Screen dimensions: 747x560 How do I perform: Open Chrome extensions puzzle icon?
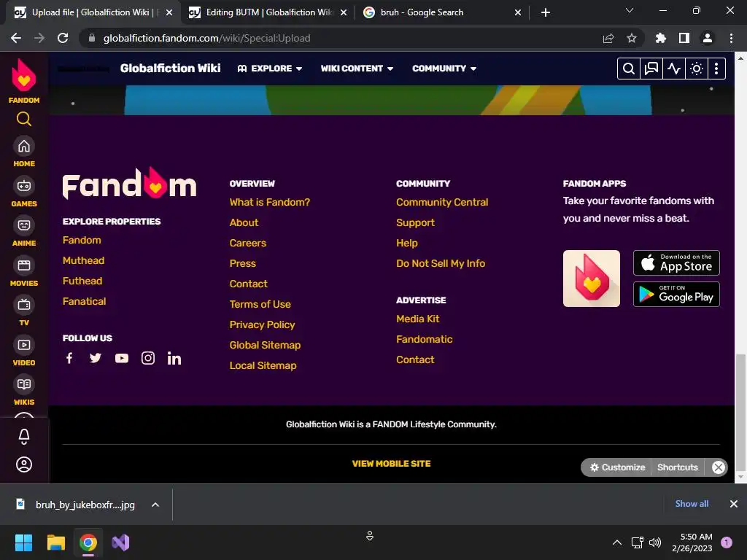tap(660, 38)
